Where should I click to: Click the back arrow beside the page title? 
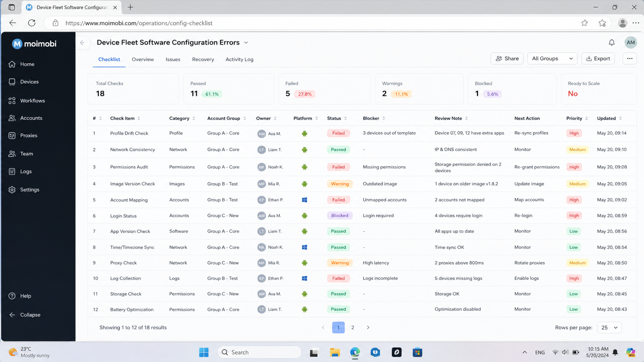click(x=82, y=43)
